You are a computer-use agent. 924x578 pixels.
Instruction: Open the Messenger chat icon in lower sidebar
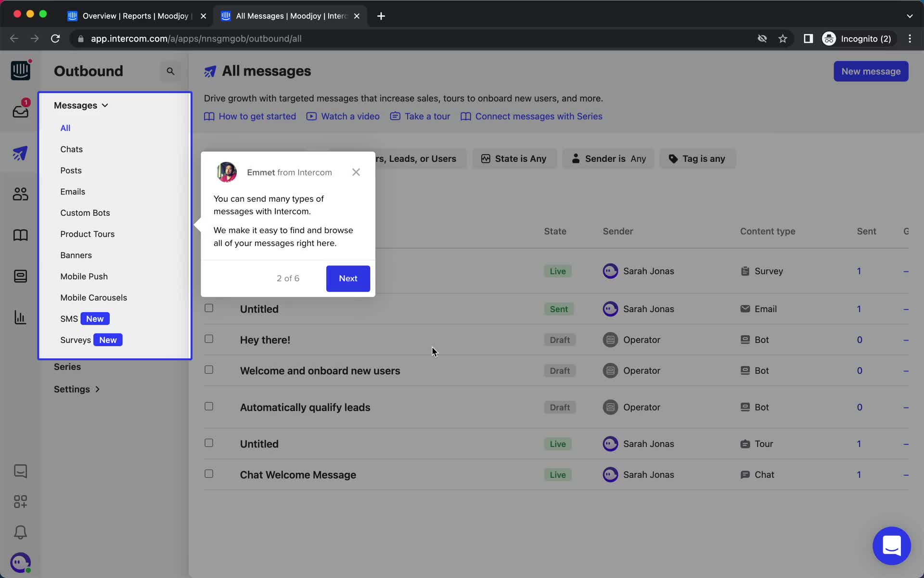tap(20, 471)
